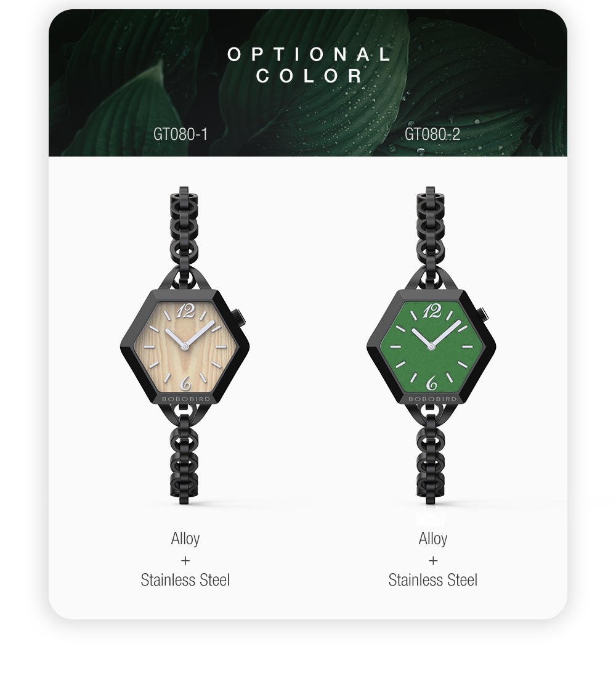
Task: Click the OPTIONAL COLOR heading
Action: coord(309,65)
